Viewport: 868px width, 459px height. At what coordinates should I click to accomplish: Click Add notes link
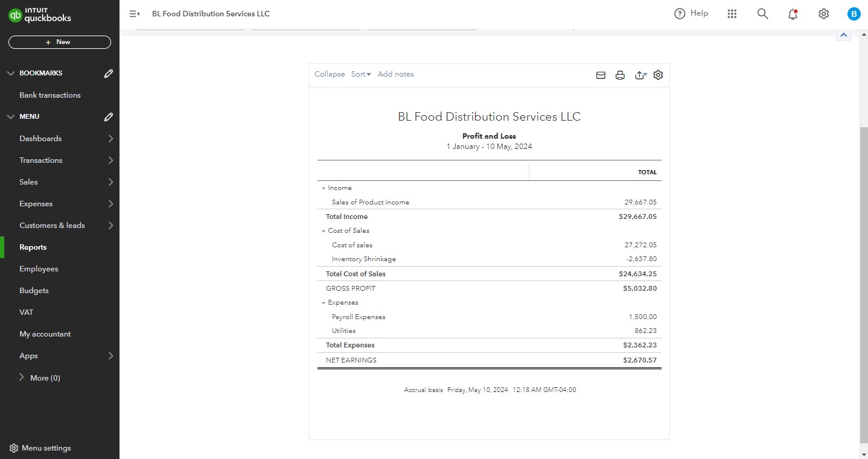coord(395,74)
